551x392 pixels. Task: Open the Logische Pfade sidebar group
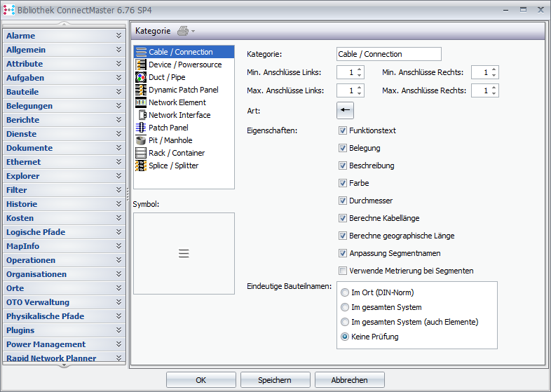coord(64,232)
